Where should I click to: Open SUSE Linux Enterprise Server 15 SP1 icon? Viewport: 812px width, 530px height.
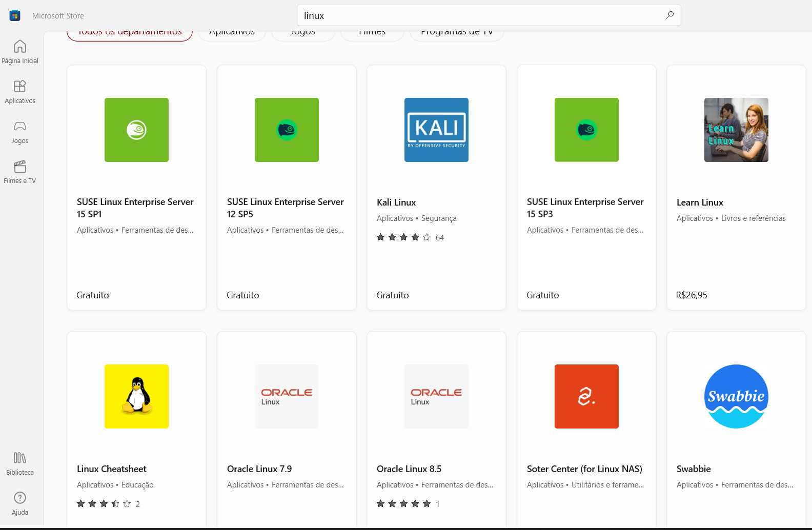tap(136, 130)
